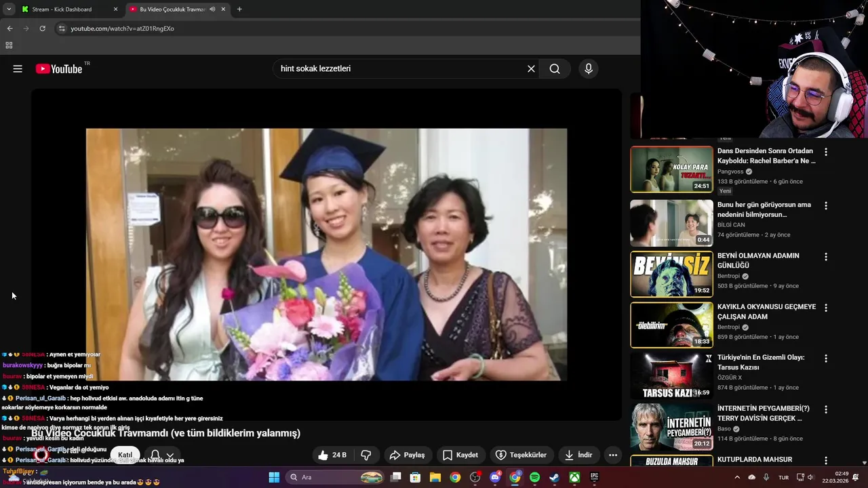The height and width of the screenshot is (488, 868).
Task: Open TARSUS KAZISI thumbnail
Action: point(671,376)
